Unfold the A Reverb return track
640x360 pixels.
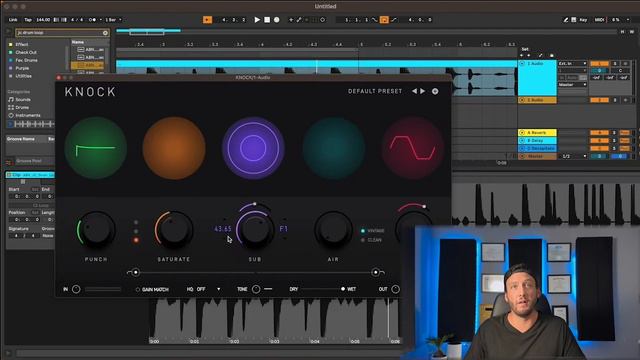pos(522,133)
